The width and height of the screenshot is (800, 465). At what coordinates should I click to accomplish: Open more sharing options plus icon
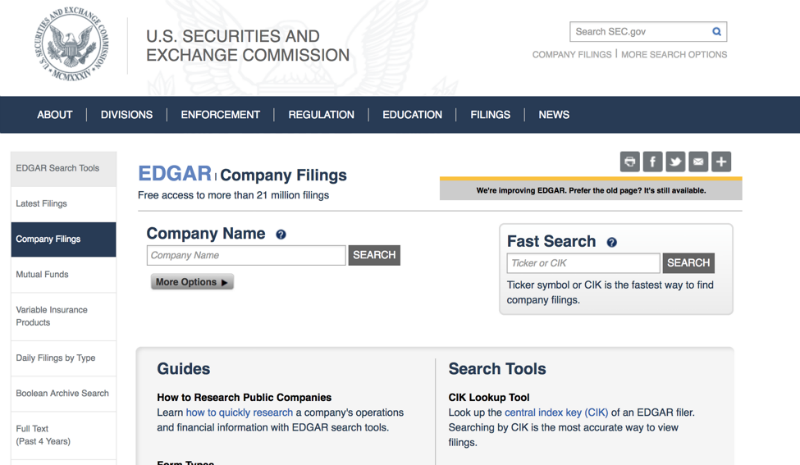pos(721,162)
